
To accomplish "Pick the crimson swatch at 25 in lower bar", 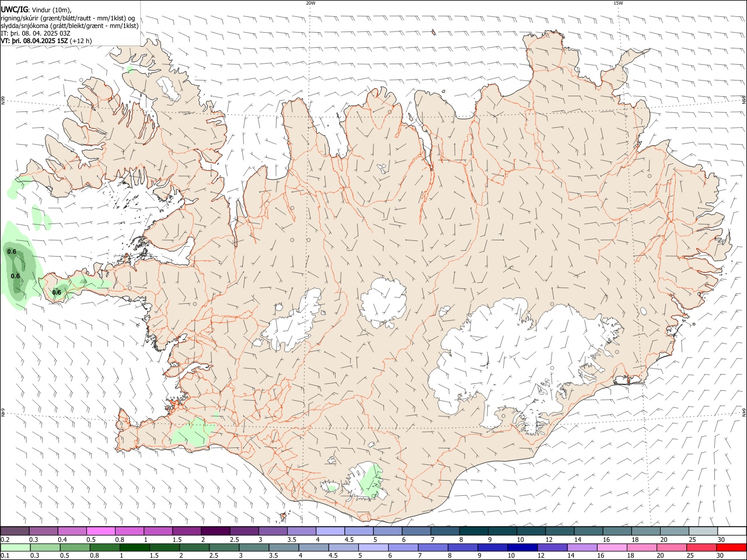I will click(x=701, y=548).
